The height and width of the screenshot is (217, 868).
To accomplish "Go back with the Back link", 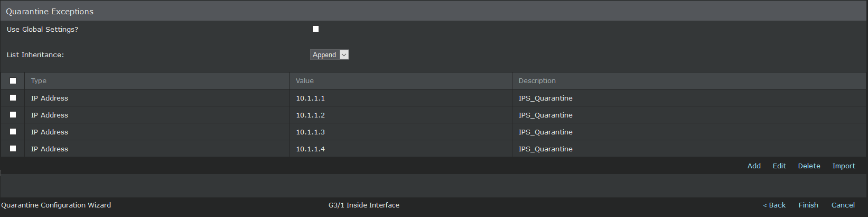I will (x=774, y=205).
